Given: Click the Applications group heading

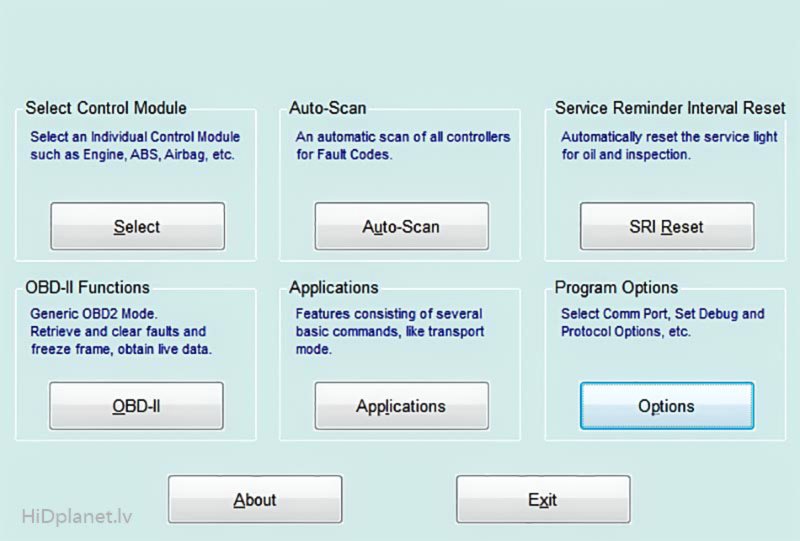Looking at the screenshot, I should coord(334,288).
